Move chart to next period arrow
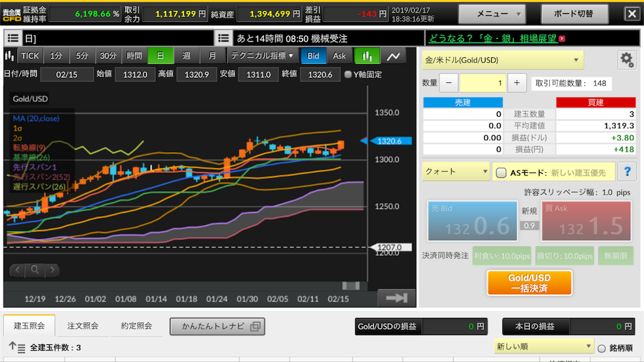The height and width of the screenshot is (362, 644). [x=52, y=270]
